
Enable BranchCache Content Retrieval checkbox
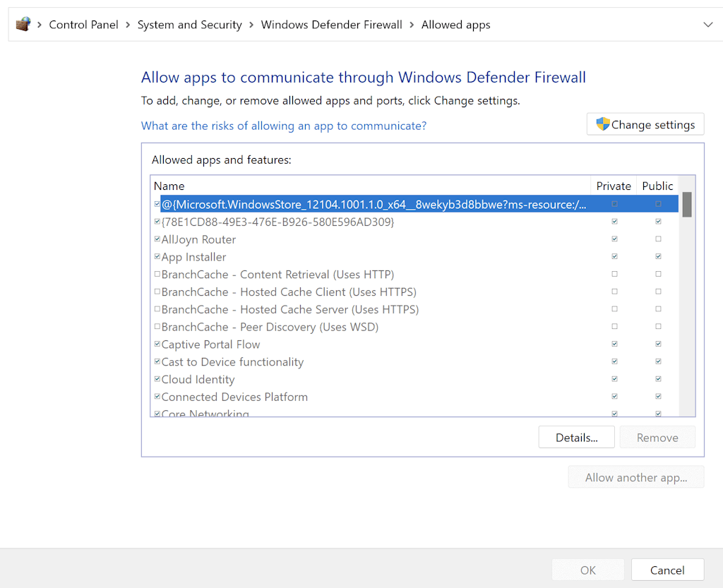(x=157, y=274)
